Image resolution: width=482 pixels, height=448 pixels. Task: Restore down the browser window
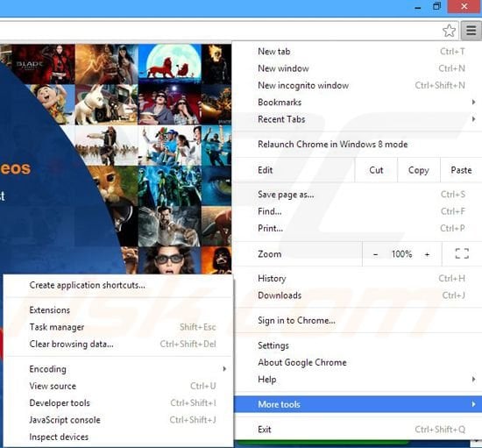[x=436, y=6]
